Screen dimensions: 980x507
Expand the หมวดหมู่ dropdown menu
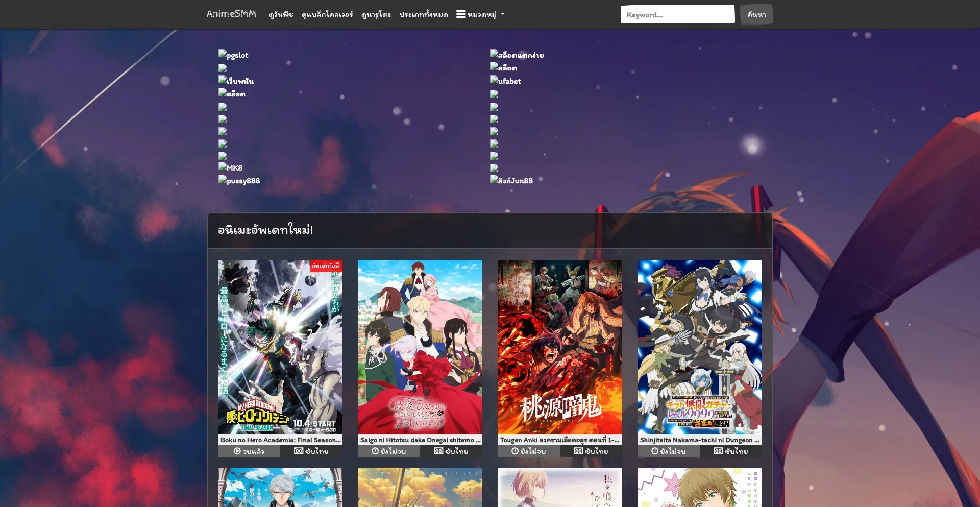tap(480, 15)
